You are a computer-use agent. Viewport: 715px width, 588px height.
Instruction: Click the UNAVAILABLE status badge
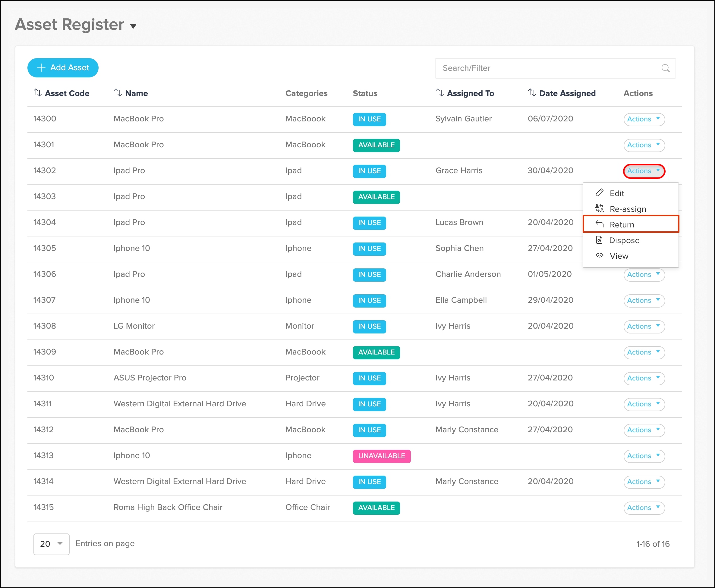[x=381, y=456]
